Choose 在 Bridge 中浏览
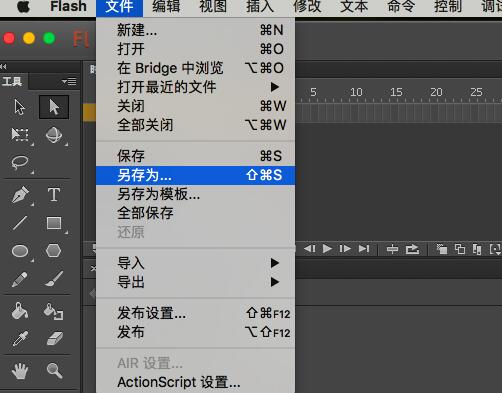 click(x=195, y=68)
